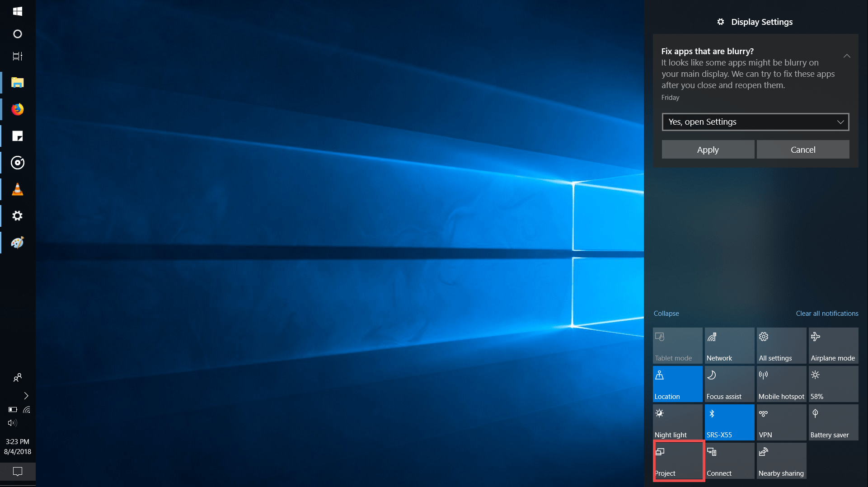The height and width of the screenshot is (487, 868).
Task: Adjust brightness via the 58% tile
Action: click(833, 384)
